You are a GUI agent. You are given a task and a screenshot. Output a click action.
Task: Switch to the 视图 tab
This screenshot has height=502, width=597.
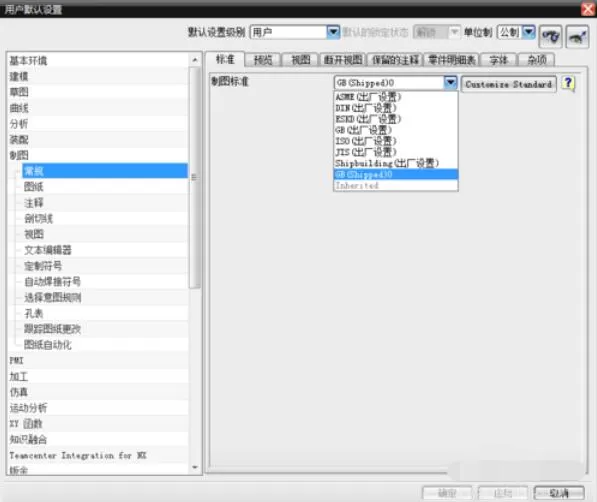coord(300,60)
